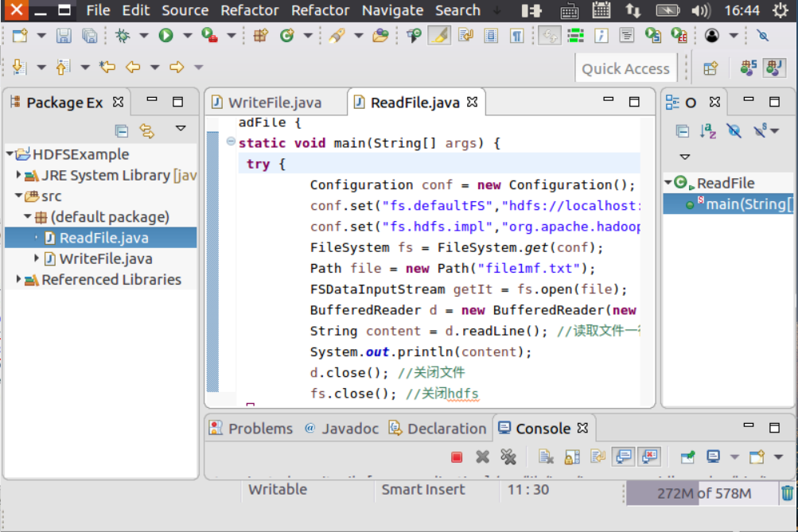Collapse the src folder node

19,195
